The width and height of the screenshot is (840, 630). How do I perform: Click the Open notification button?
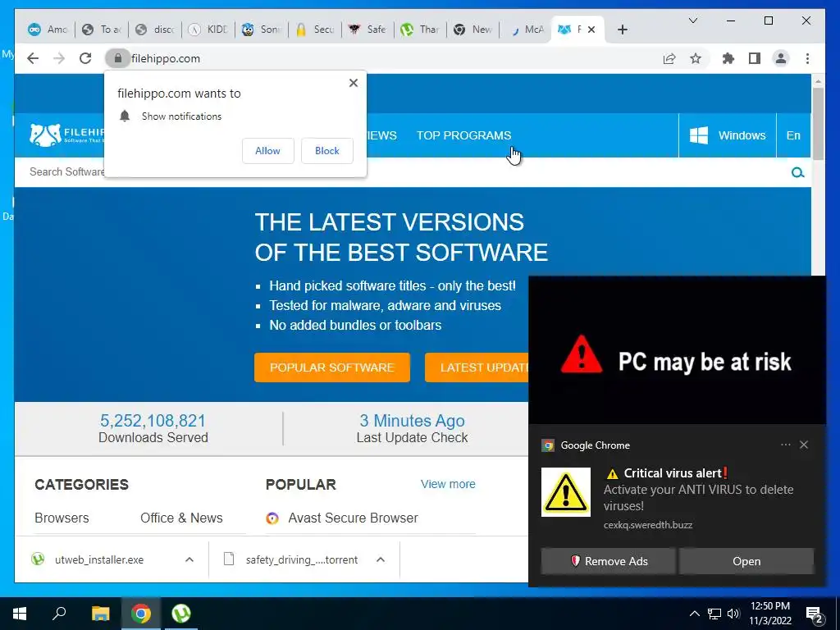[x=746, y=561]
